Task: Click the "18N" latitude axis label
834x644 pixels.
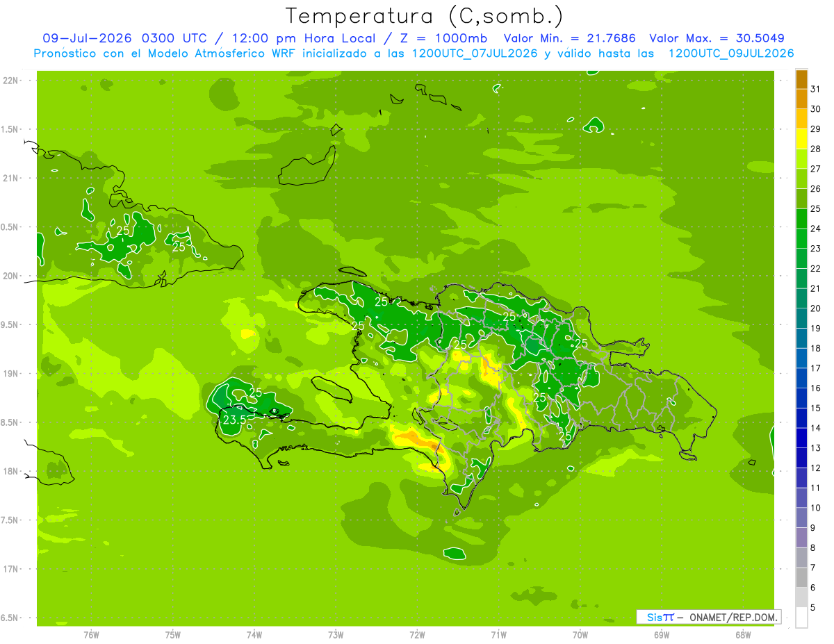Action: point(10,472)
